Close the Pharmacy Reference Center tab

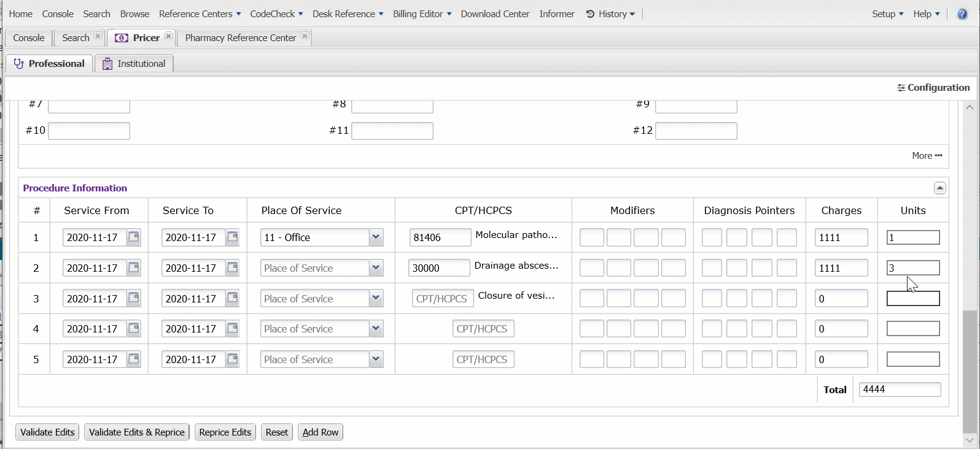tap(305, 37)
